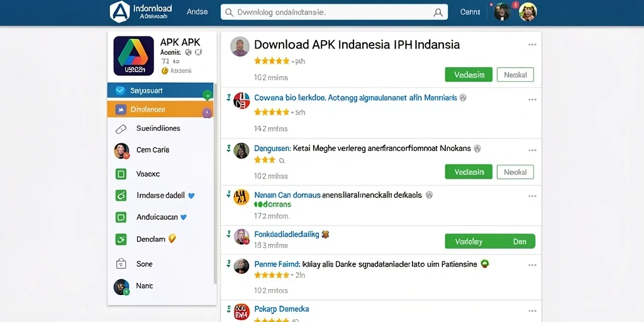Expand the Cowana bio row arrow
644x322 pixels.
228,97
